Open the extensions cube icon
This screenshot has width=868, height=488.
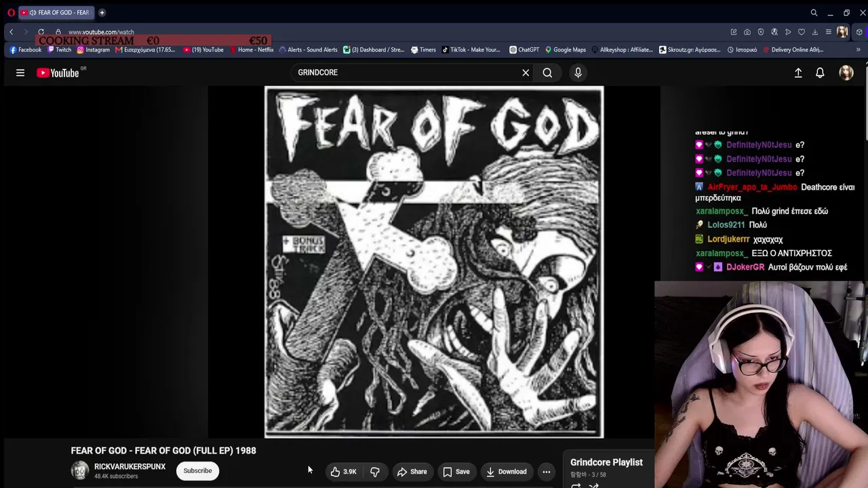(859, 32)
